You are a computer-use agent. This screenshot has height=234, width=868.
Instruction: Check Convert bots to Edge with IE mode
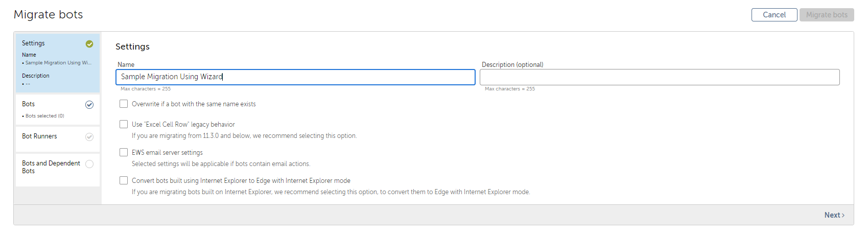(x=124, y=180)
